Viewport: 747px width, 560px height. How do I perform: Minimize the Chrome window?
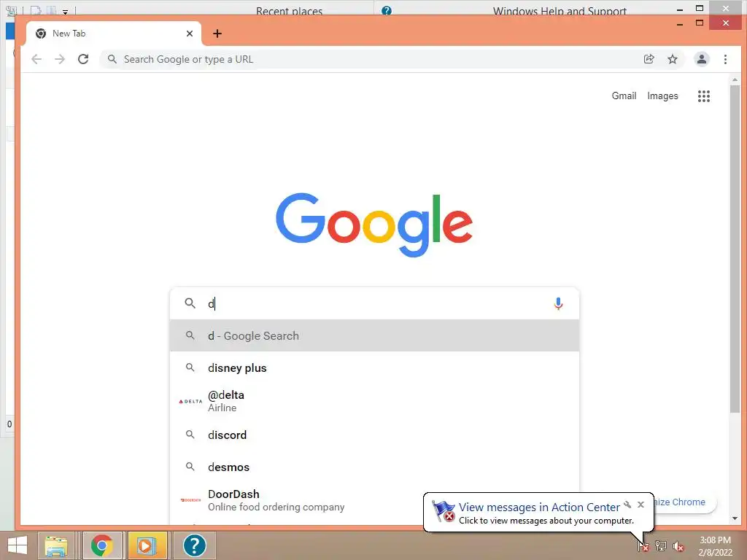[680, 23]
